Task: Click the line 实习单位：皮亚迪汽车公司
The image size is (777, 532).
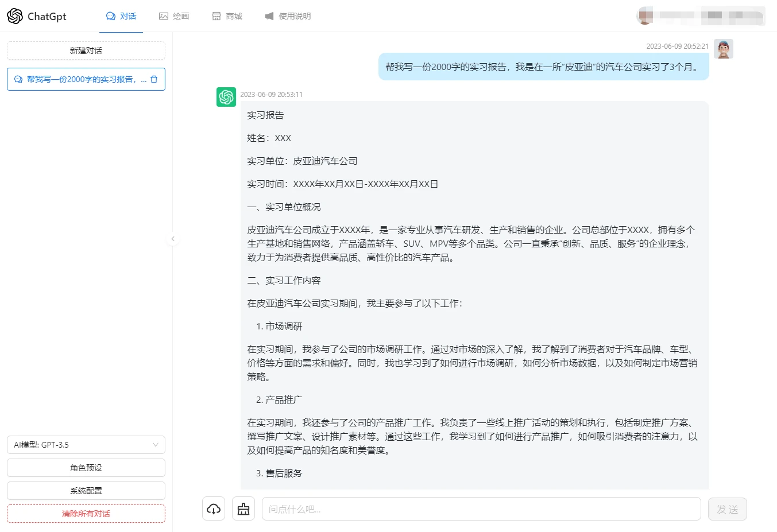Action: coord(302,161)
